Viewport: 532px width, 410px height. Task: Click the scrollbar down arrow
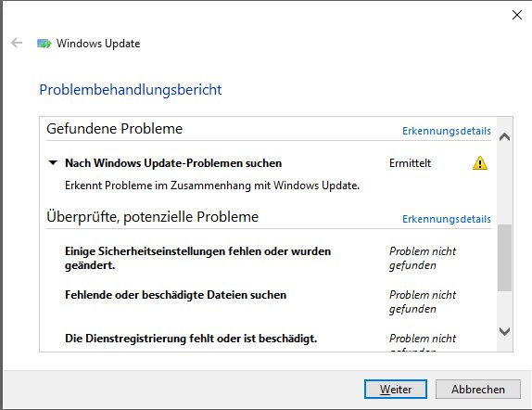[x=504, y=331]
